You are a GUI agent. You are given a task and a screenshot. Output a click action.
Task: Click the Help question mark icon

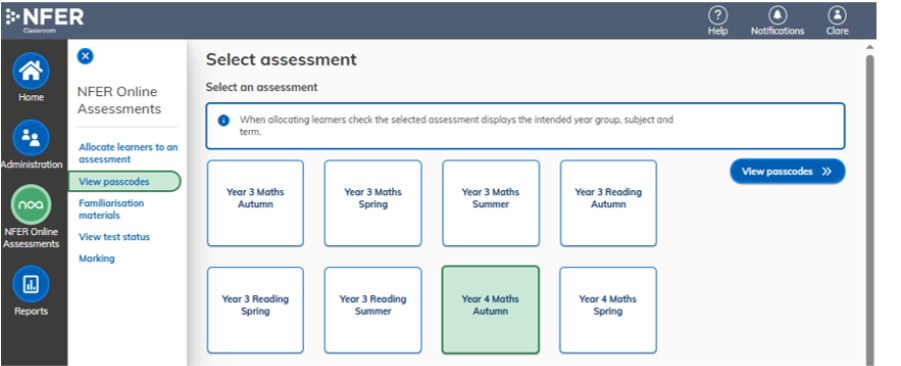point(717,15)
